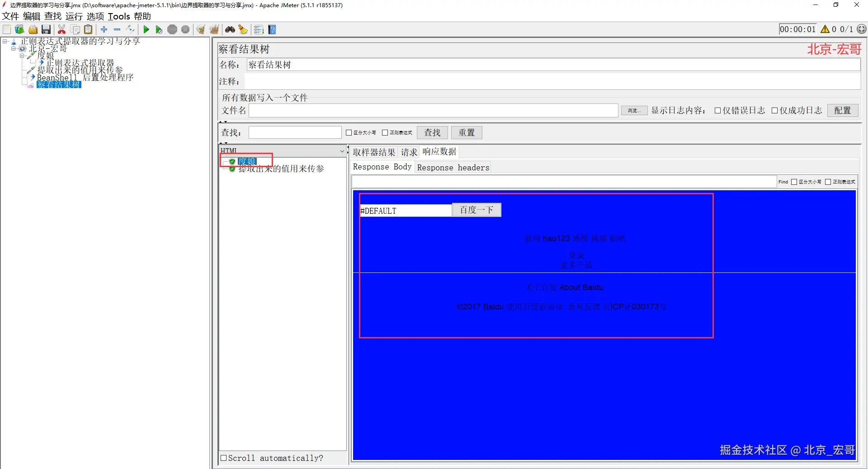868x469 pixels.
Task: Click the Find text field above response
Action: [564, 182]
